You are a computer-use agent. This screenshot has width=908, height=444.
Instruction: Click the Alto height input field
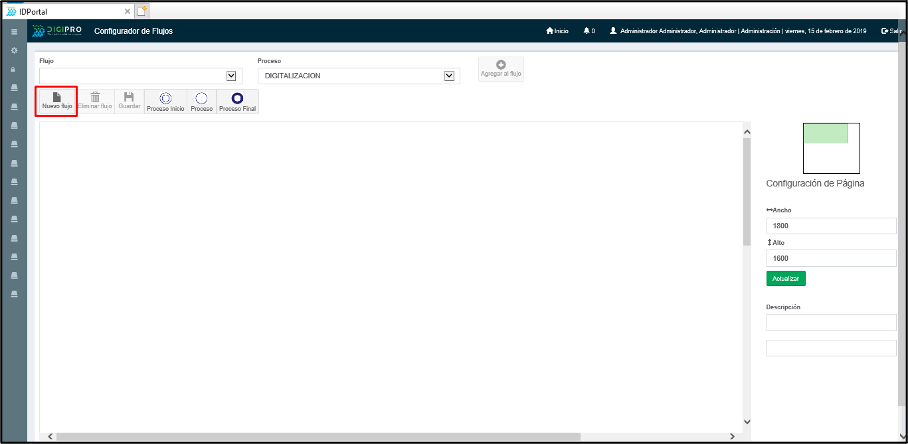click(830, 258)
